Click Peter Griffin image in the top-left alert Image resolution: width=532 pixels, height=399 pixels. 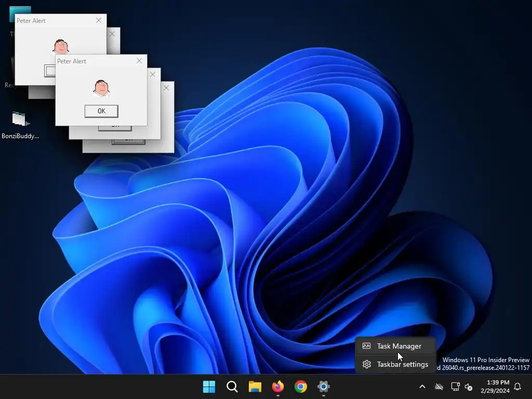61,47
